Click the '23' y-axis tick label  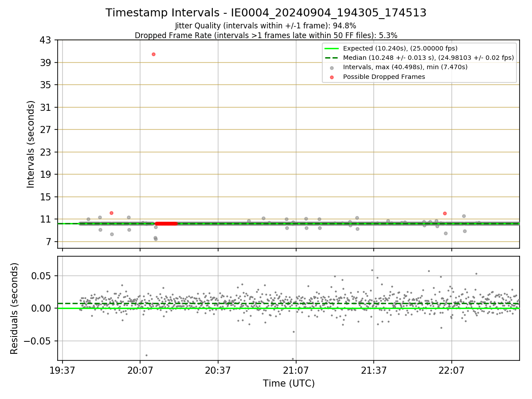(46, 152)
